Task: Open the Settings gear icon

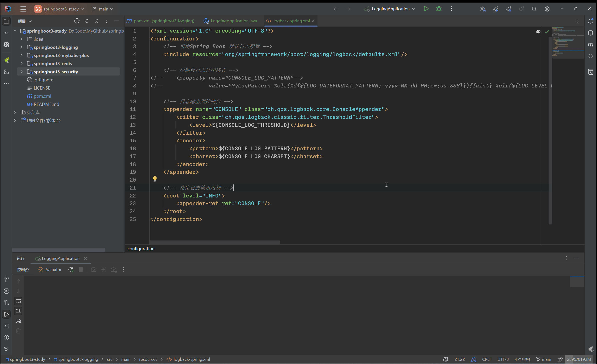Action: (547, 9)
